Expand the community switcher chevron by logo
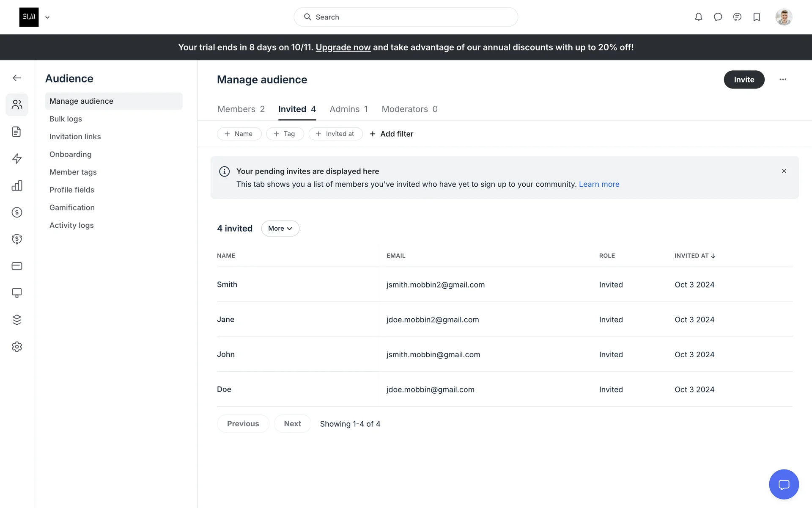Viewport: 812px width, 508px height. point(47,17)
